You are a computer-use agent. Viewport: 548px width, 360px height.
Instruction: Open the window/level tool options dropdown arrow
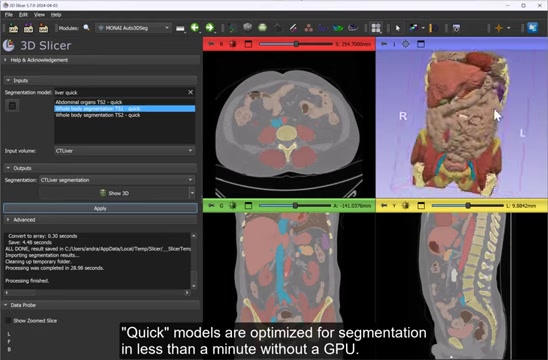[x=423, y=28]
